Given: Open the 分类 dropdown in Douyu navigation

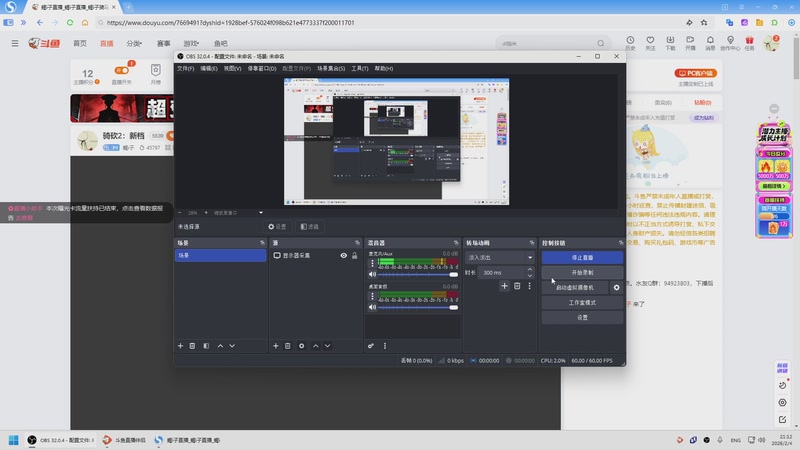Looking at the screenshot, I should tap(134, 43).
